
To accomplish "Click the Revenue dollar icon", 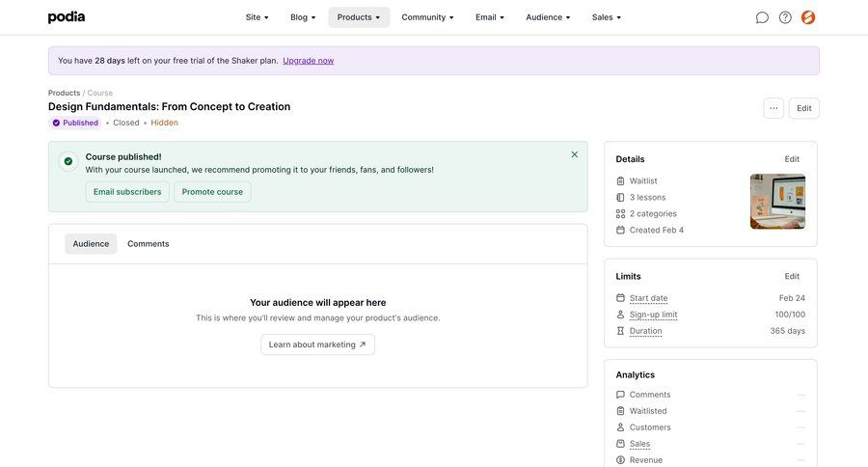I will (620, 460).
